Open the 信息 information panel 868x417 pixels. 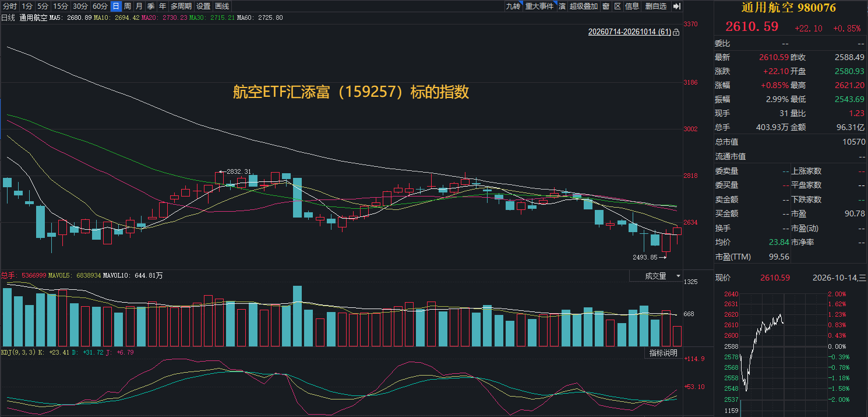632,6
